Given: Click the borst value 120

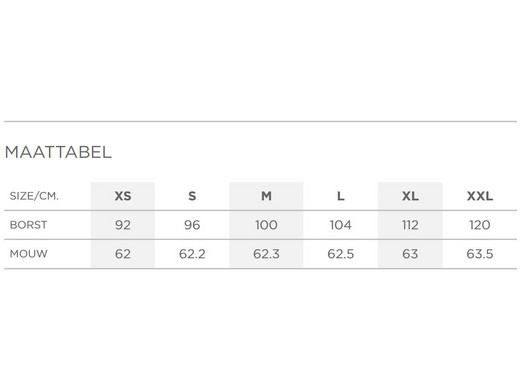Looking at the screenshot, I should 480,225.
